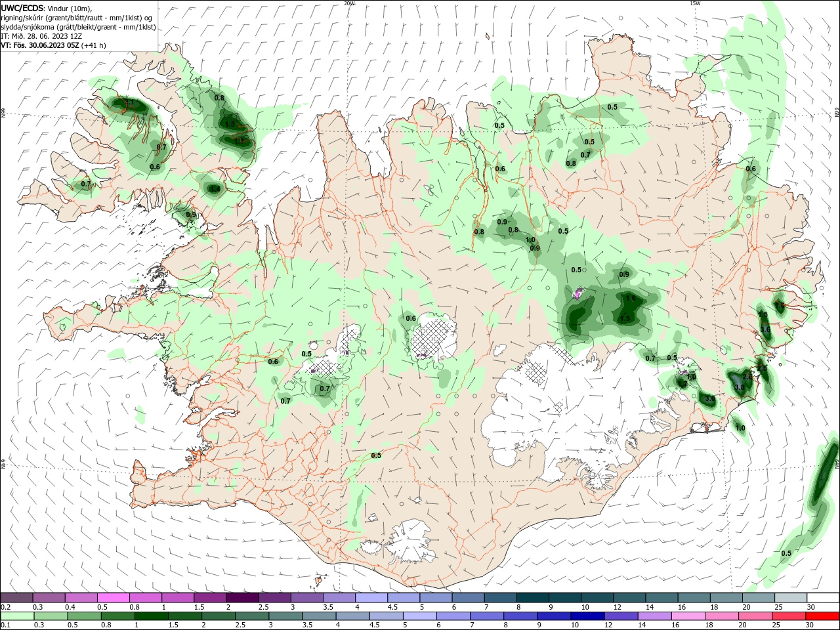
Task: Click the initial time 'IT: Mið. 28. 06. 2023 12Z'
Action: pos(41,36)
